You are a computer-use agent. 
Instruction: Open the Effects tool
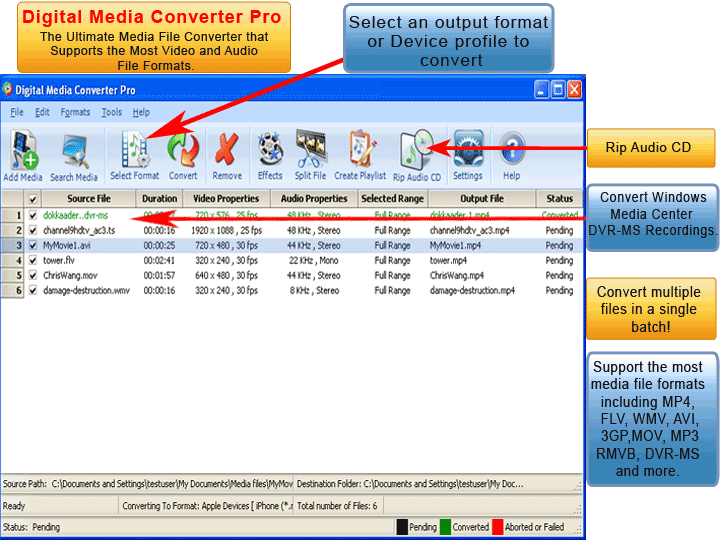coord(270,153)
